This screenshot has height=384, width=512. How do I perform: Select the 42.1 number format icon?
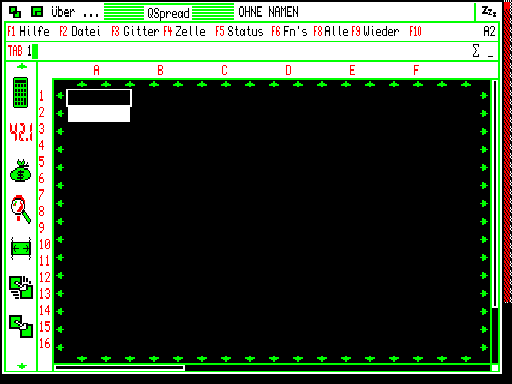[x=21, y=132]
